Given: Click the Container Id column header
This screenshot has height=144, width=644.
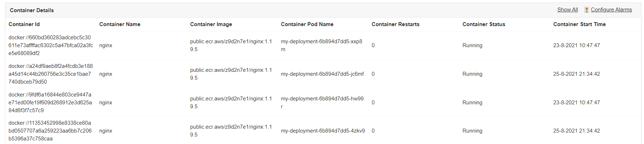Looking at the screenshot, I should [24, 24].
